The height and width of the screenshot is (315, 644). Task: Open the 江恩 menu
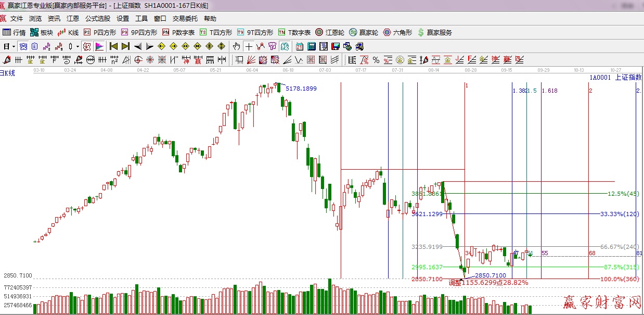tap(73, 19)
